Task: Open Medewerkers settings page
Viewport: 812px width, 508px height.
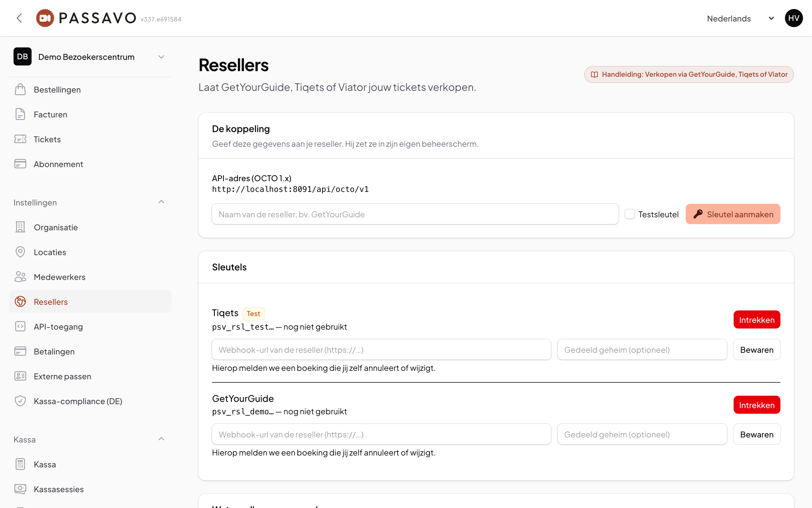Action: pos(90,277)
